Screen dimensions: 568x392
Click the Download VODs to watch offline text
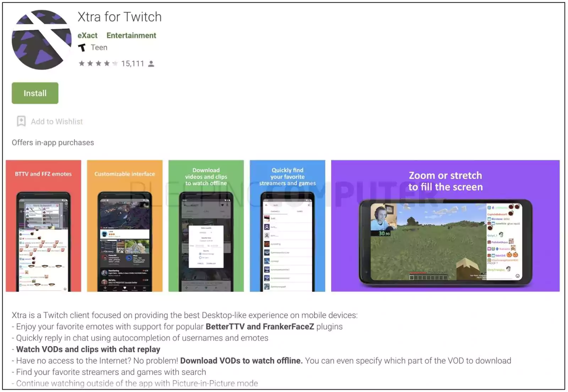[x=241, y=361]
